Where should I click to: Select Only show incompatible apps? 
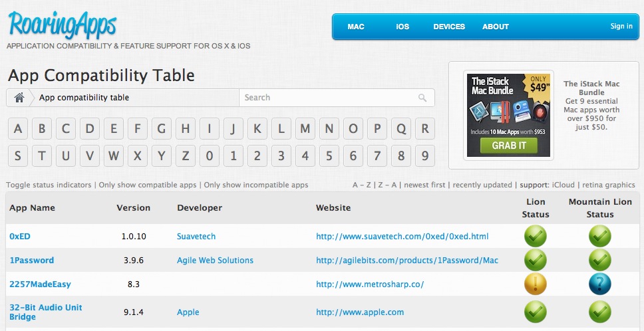pos(256,185)
